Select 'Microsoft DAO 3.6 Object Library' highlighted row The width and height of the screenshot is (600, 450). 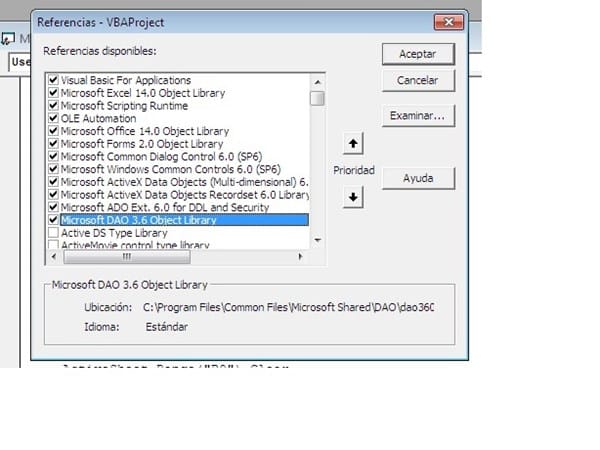(184, 220)
